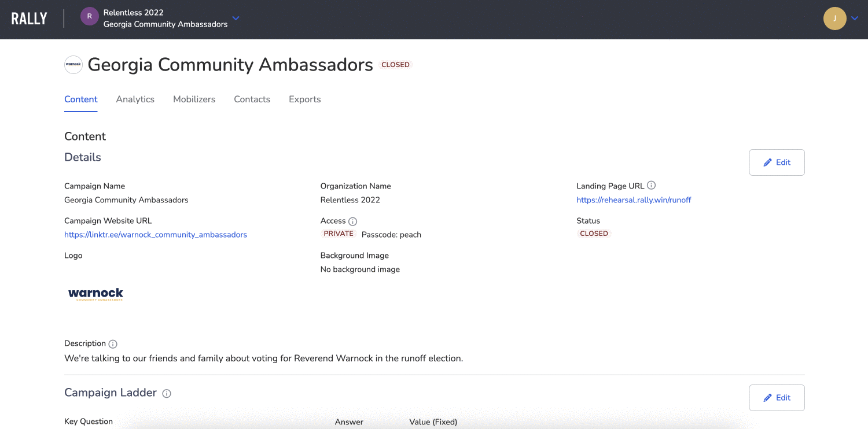Click the PRIVATE access badge
This screenshot has width=868, height=429.
pyautogui.click(x=339, y=234)
